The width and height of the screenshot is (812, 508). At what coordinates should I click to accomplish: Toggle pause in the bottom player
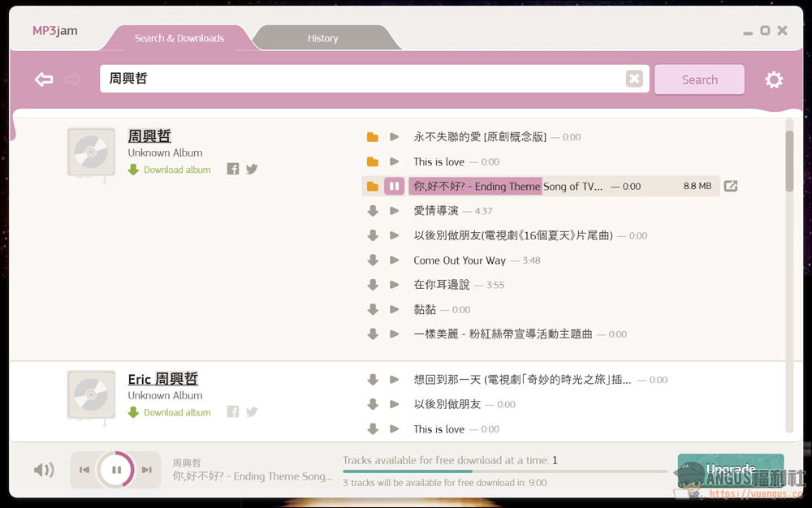pos(116,470)
